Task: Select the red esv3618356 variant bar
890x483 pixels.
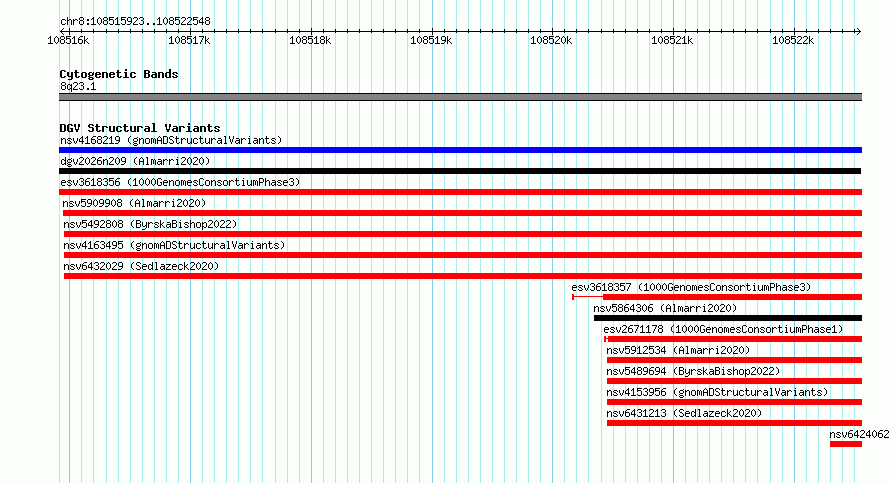Action: (460, 192)
